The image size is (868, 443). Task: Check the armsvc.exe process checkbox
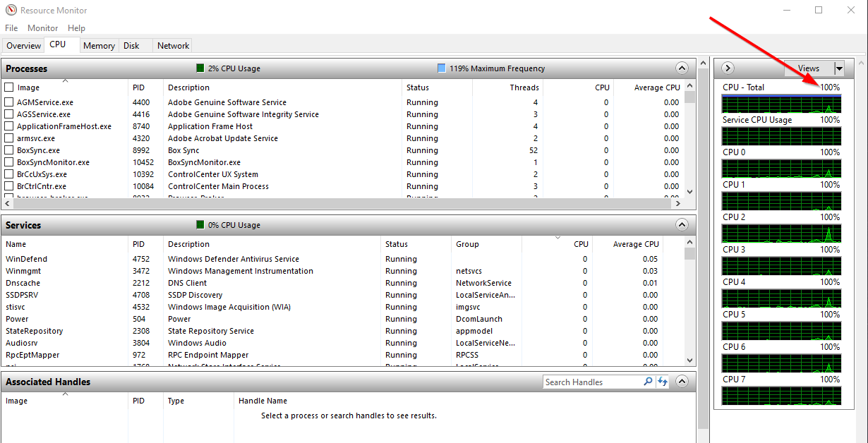(9, 138)
